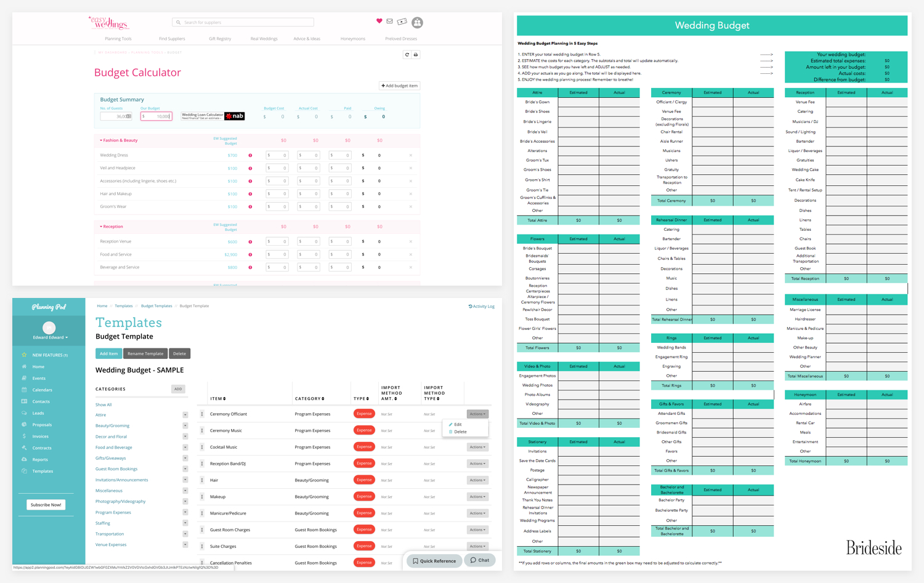This screenshot has height=583, width=924.
Task: Expand the Edward Edward user menu
Action: (51, 337)
